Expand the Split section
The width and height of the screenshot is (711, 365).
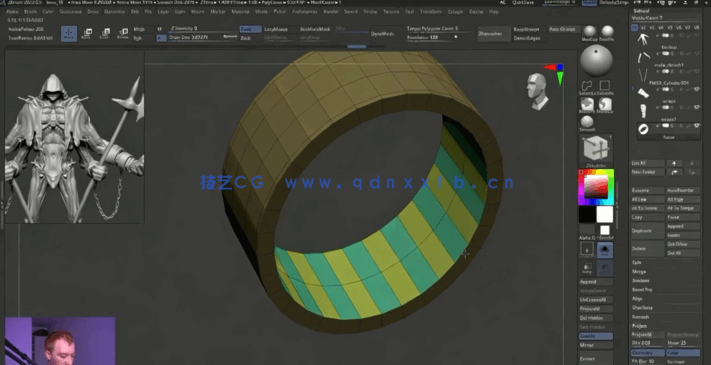click(x=636, y=263)
